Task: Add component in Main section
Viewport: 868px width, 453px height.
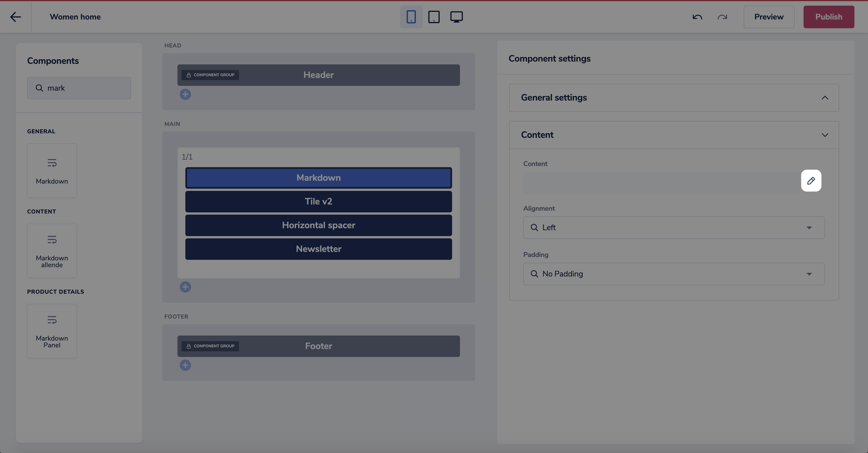Action: [185, 287]
